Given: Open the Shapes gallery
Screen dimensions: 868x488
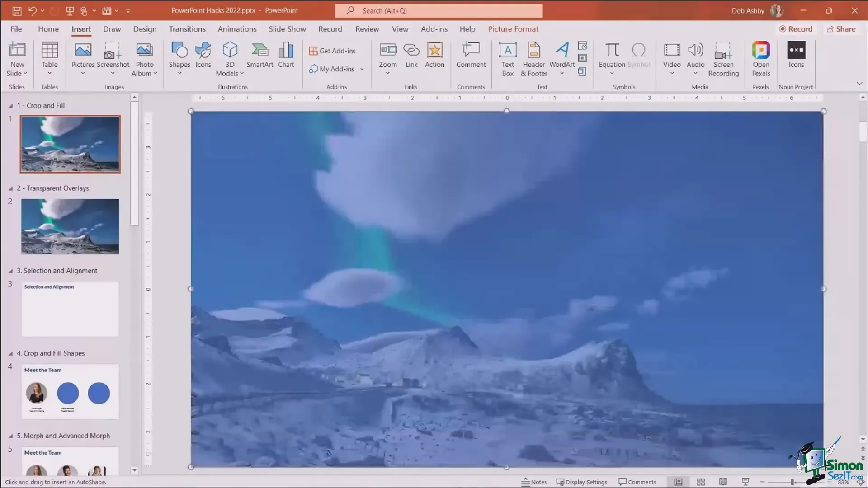Looking at the screenshot, I should coord(179,59).
